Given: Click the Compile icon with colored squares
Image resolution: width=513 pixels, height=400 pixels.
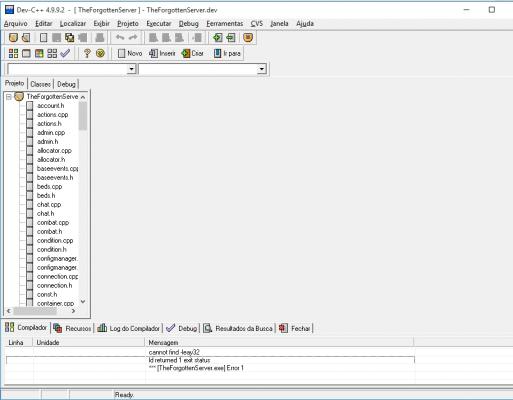Looking at the screenshot, I should tap(13, 53).
